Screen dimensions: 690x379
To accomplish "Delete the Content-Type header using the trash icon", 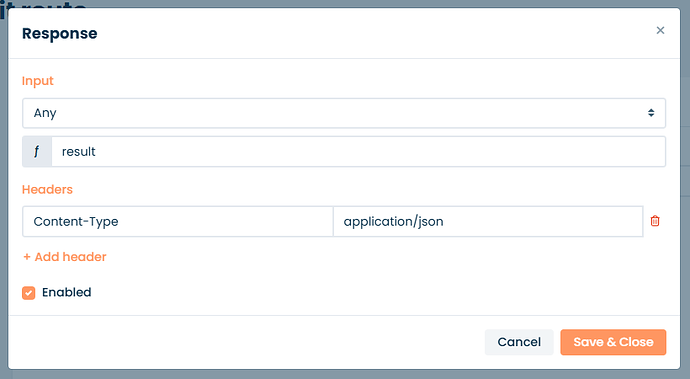I will [655, 221].
